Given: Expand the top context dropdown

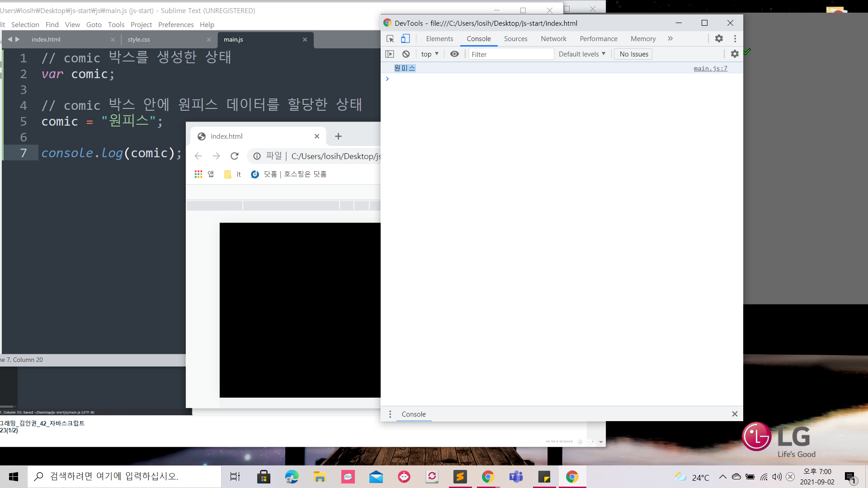Looking at the screenshot, I should [430, 54].
